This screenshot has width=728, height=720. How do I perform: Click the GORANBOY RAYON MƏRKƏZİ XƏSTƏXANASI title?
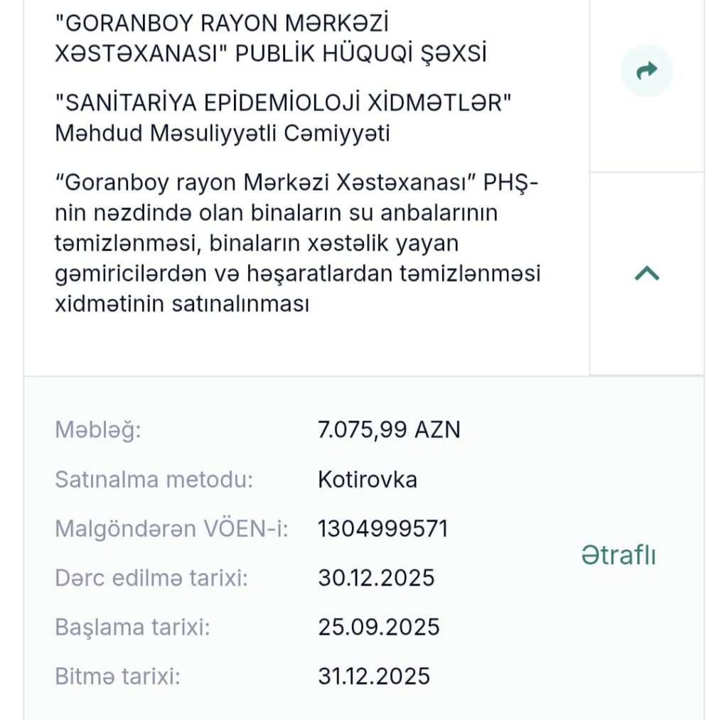222,24
